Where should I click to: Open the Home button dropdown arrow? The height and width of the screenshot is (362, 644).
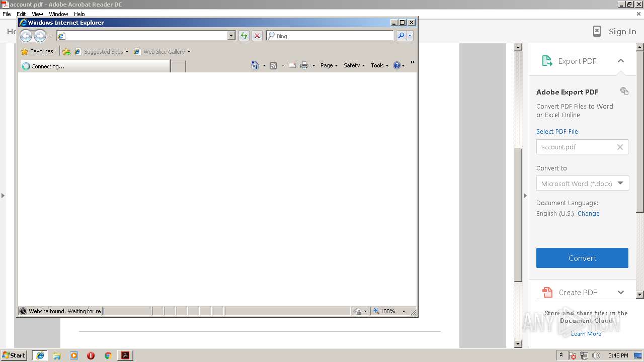(x=264, y=66)
